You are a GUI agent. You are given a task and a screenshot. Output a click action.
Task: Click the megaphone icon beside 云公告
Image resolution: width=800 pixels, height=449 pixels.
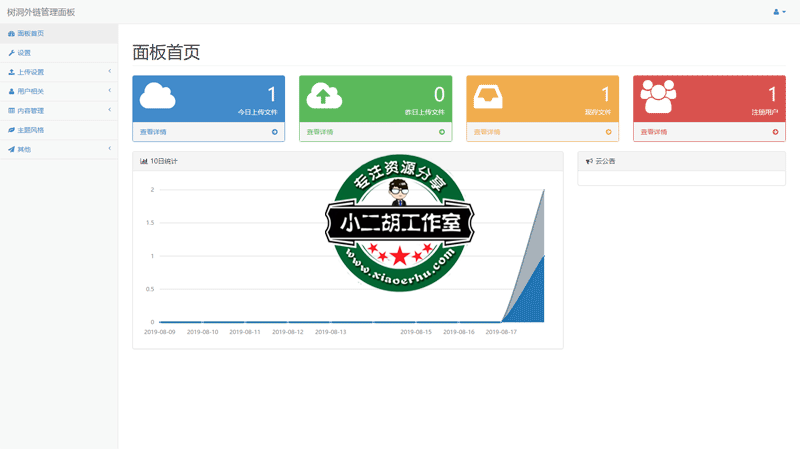coord(589,161)
